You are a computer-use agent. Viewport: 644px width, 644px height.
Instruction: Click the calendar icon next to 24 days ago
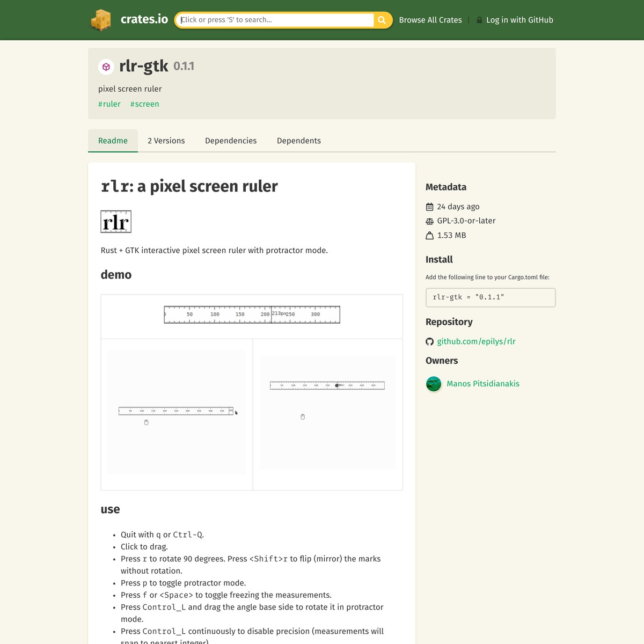coord(429,207)
